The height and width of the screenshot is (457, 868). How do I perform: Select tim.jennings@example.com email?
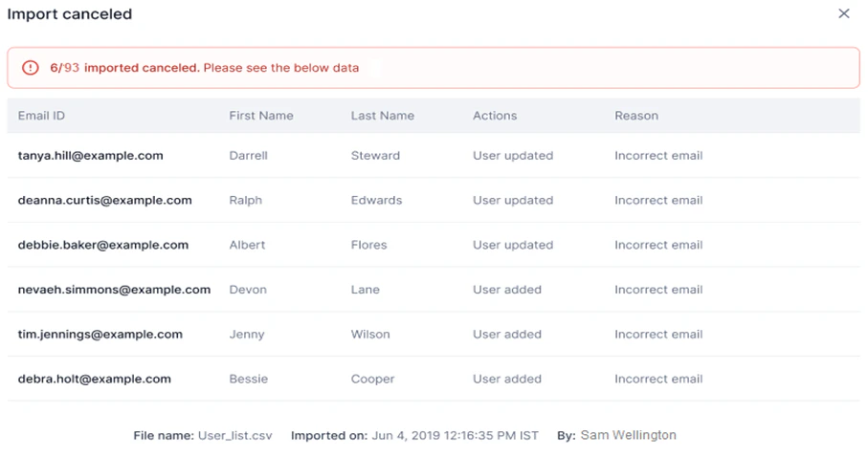[100, 335]
